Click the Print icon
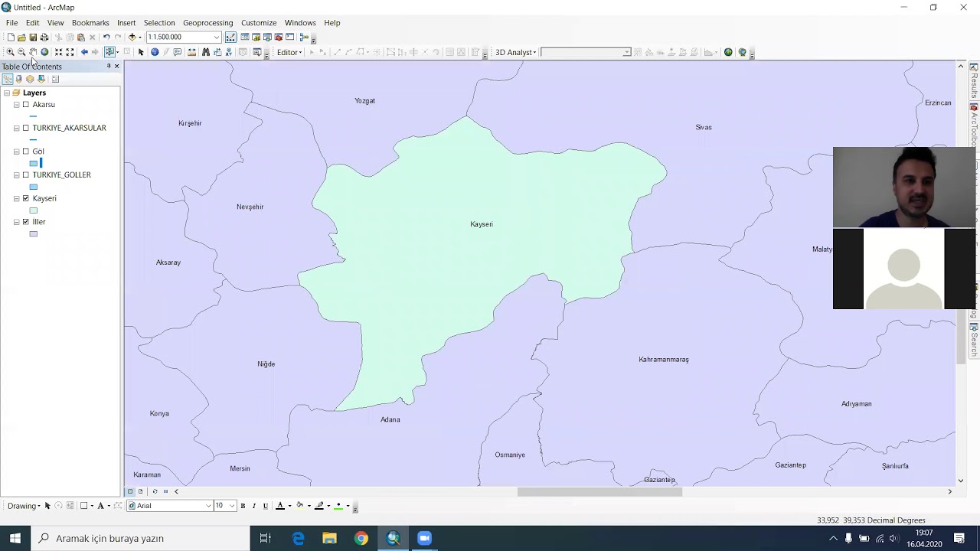 [44, 37]
